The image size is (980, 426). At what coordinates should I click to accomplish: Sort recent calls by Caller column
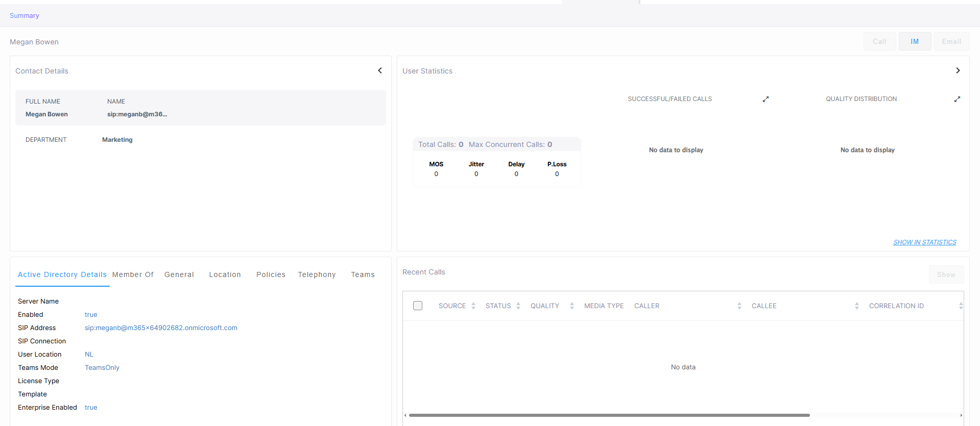pos(739,306)
